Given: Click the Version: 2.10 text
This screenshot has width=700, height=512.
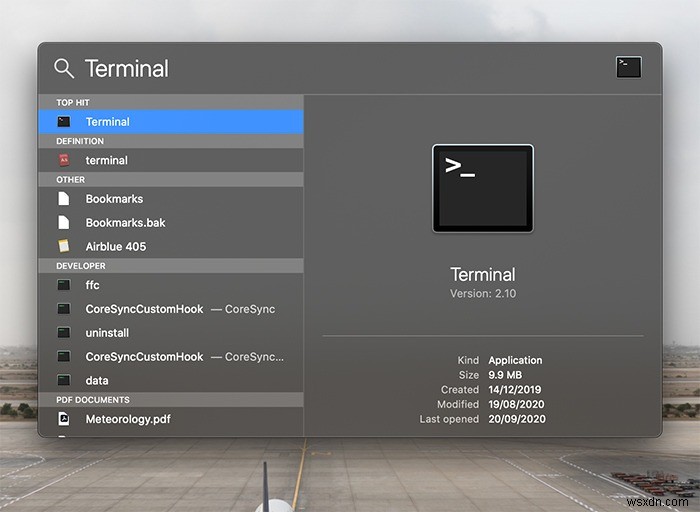Looking at the screenshot, I should pos(483,294).
